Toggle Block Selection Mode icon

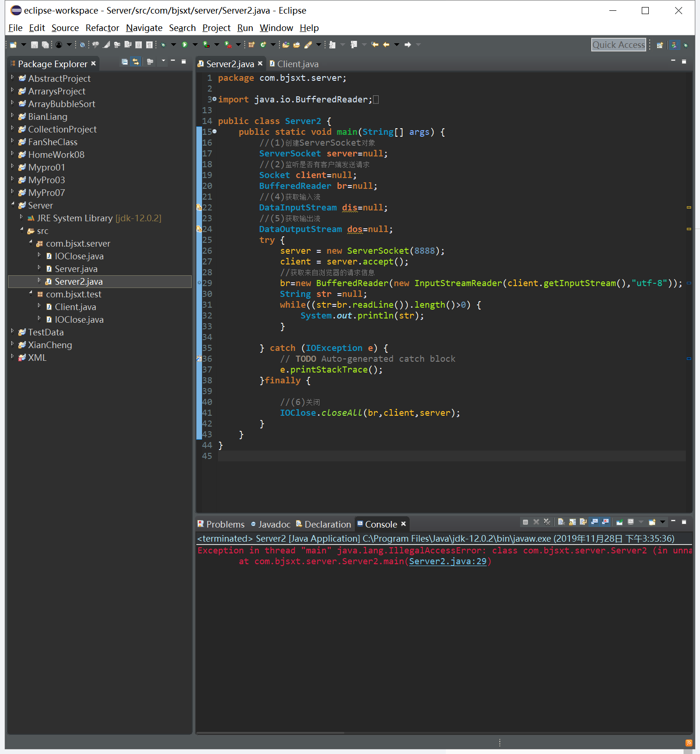pyautogui.click(x=138, y=45)
